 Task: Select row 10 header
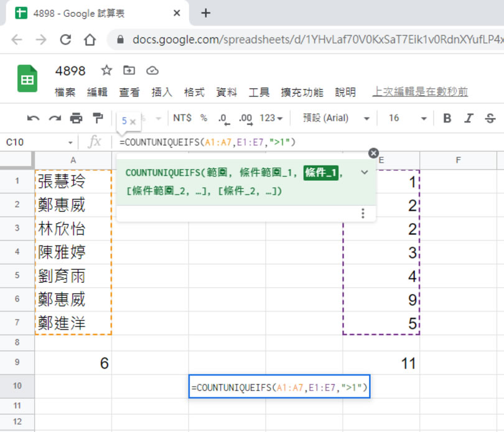click(17, 386)
